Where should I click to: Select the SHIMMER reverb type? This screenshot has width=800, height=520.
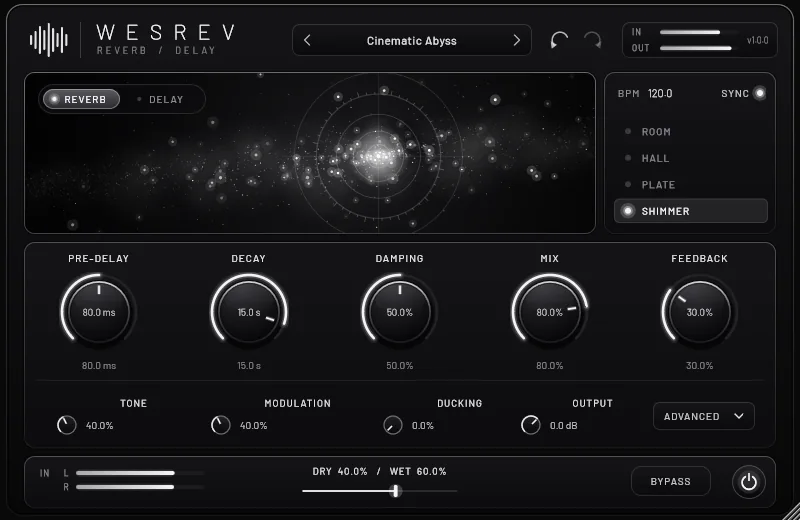(691, 211)
